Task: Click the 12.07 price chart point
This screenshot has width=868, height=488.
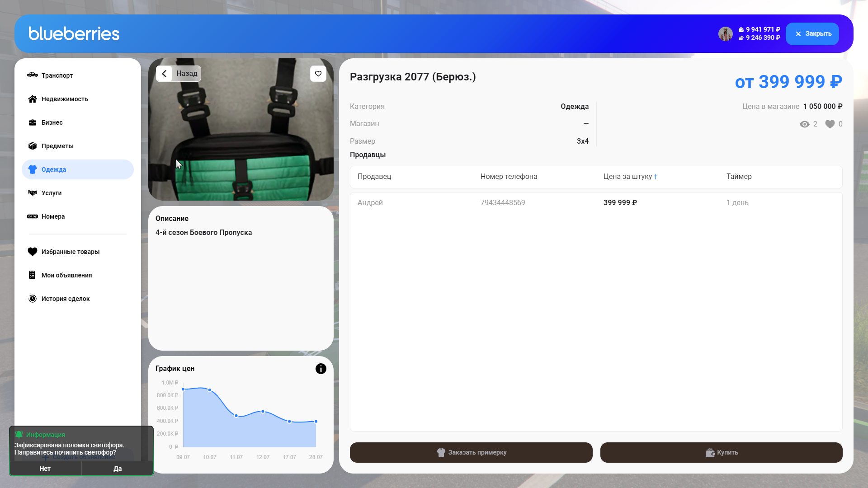Action: coord(263,412)
